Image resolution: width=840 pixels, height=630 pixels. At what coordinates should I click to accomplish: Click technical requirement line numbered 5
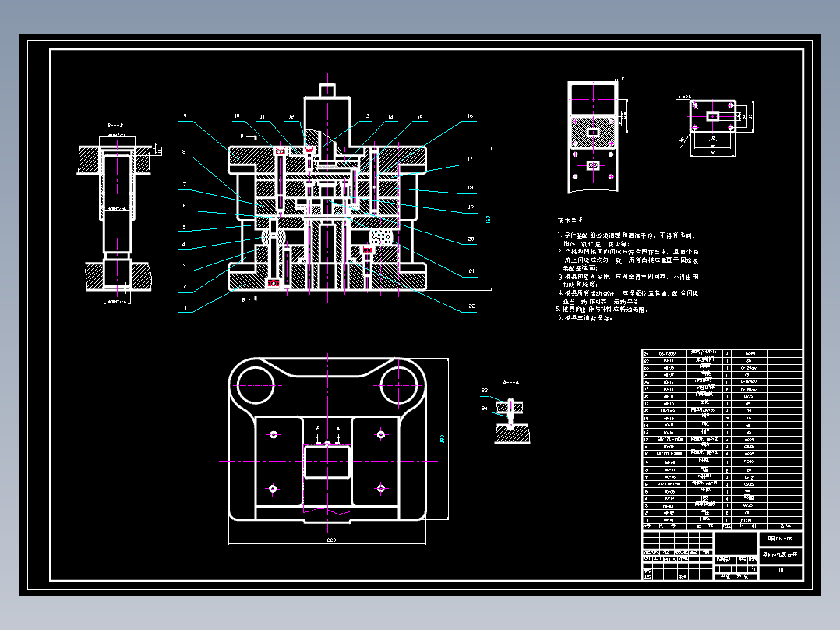[601, 310]
